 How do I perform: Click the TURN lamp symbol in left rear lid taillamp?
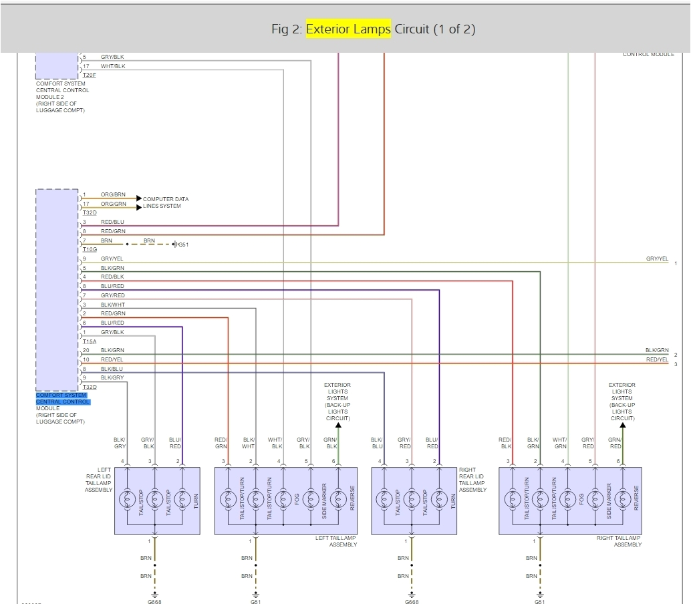[x=182, y=499]
